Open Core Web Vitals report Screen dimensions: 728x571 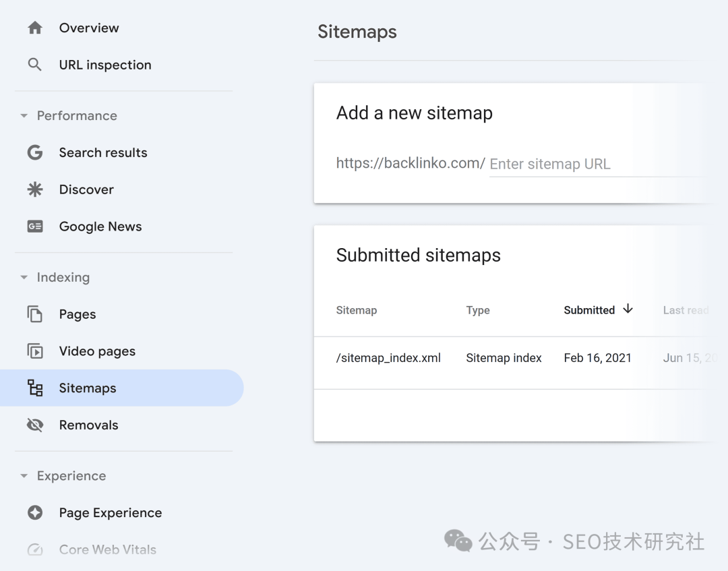(107, 549)
